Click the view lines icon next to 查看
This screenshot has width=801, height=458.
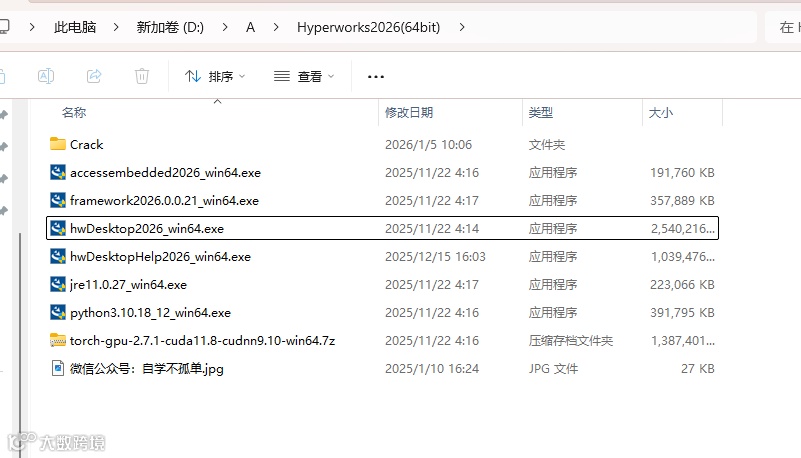point(281,76)
